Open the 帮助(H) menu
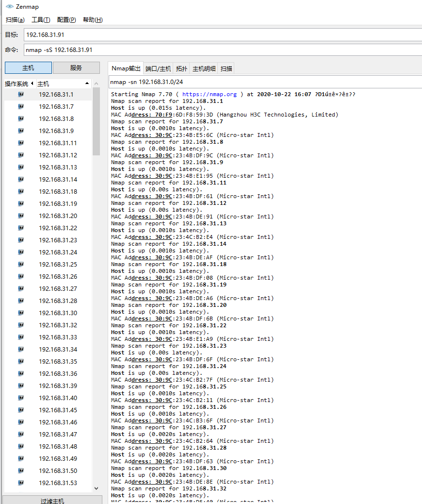Image resolution: width=422 pixels, height=504 pixels. [x=93, y=19]
